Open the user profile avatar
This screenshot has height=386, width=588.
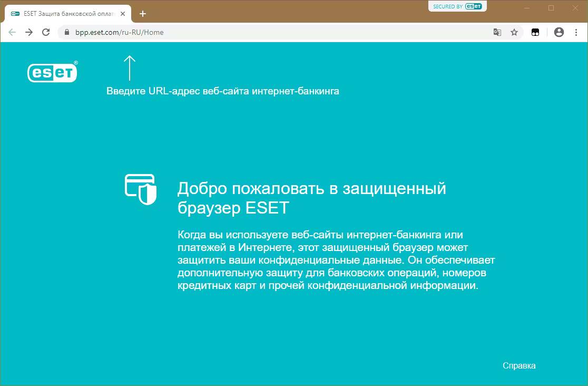pos(558,32)
